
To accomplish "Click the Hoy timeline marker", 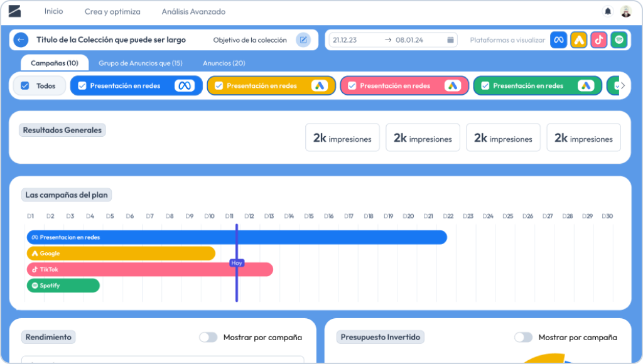I will (x=236, y=263).
